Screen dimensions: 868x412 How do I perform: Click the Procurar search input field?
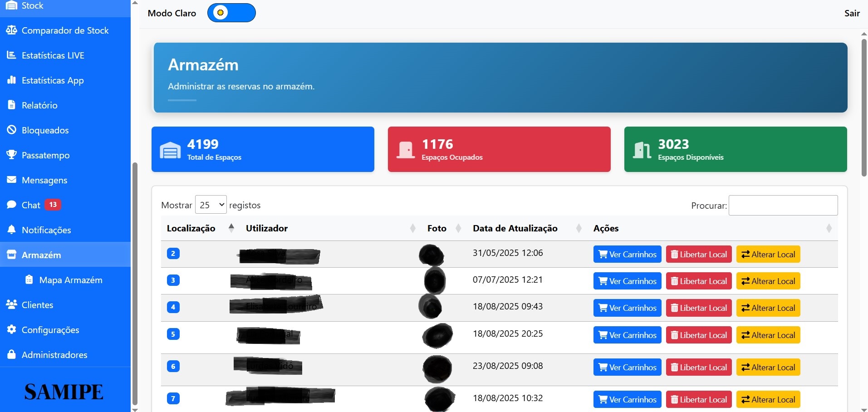(783, 205)
